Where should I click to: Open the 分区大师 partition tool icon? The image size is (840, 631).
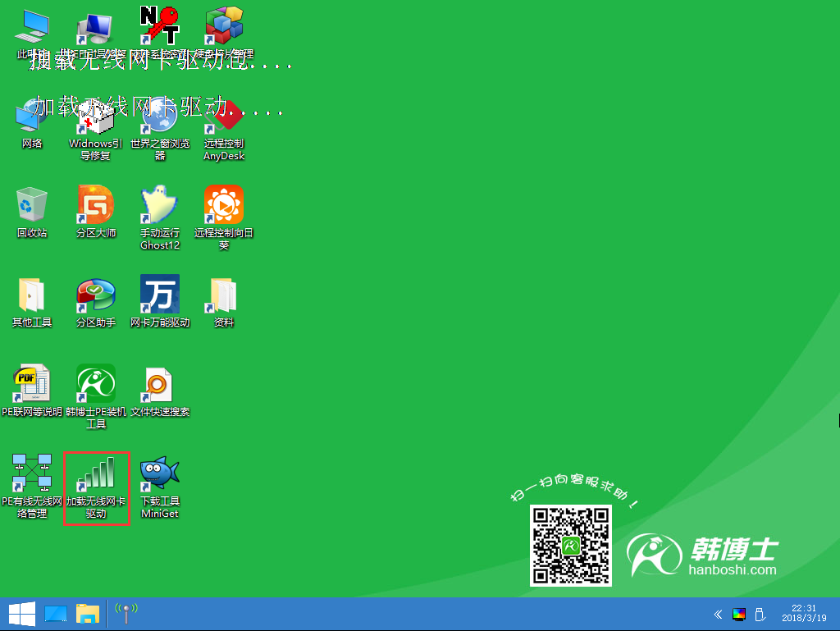(96, 205)
